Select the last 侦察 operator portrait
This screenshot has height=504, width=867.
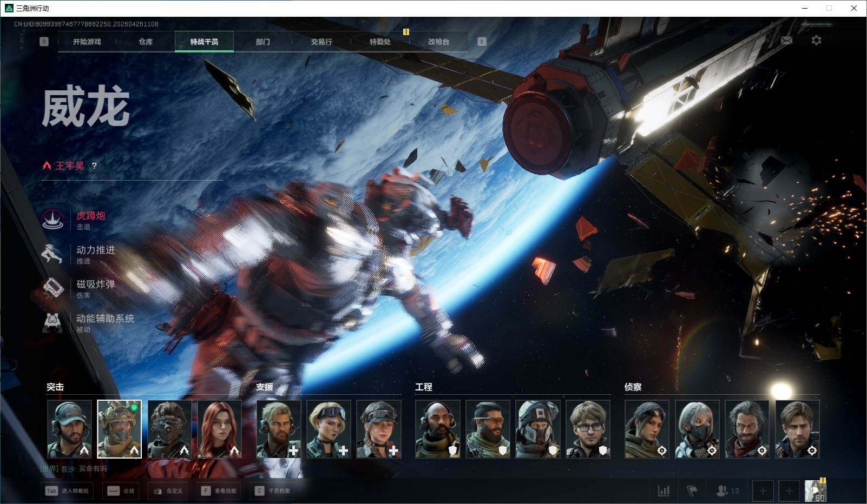[797, 429]
